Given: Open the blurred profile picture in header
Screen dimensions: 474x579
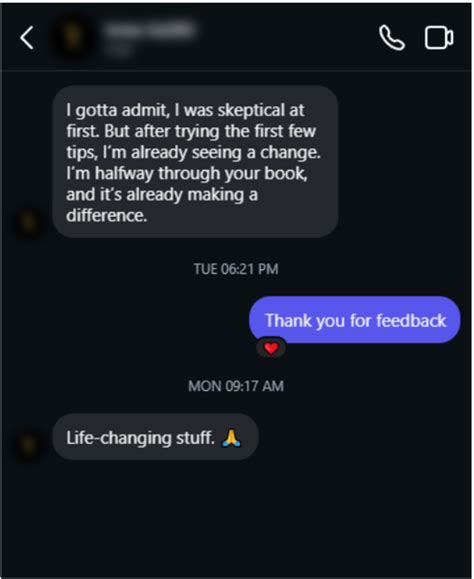Looking at the screenshot, I should pos(73,37).
